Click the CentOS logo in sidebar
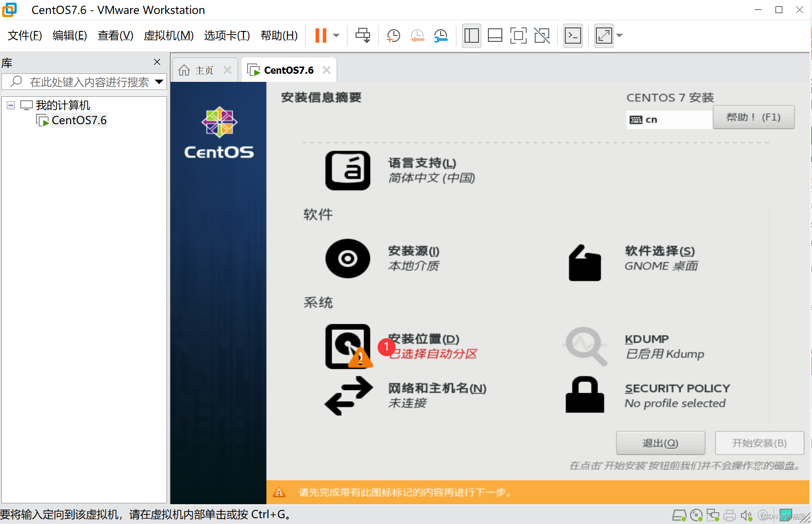 click(219, 133)
